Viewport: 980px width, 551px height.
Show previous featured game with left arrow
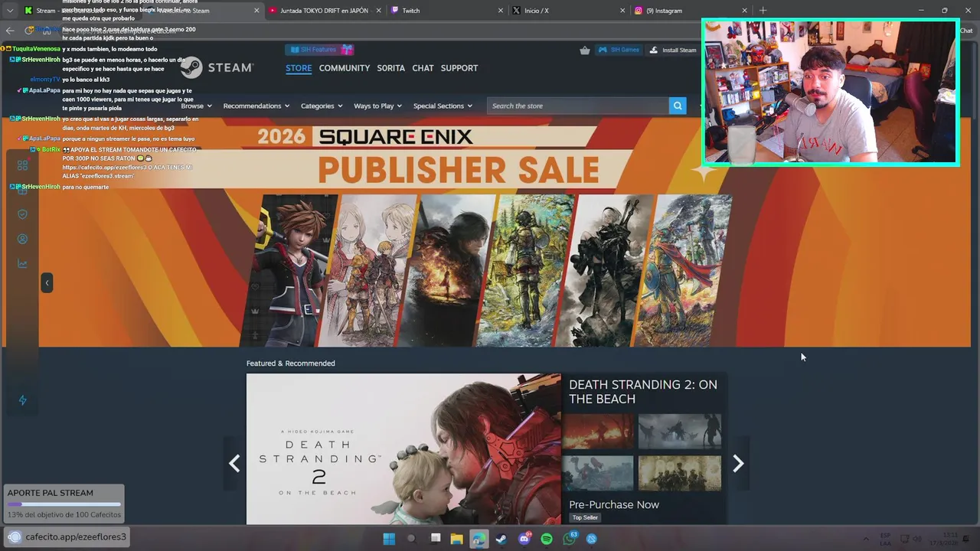click(x=234, y=463)
